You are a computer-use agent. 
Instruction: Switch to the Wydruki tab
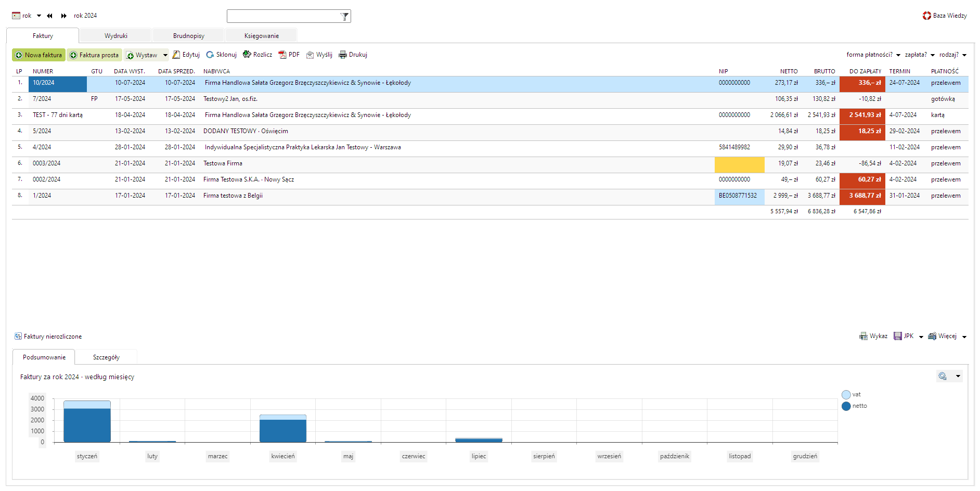115,36
